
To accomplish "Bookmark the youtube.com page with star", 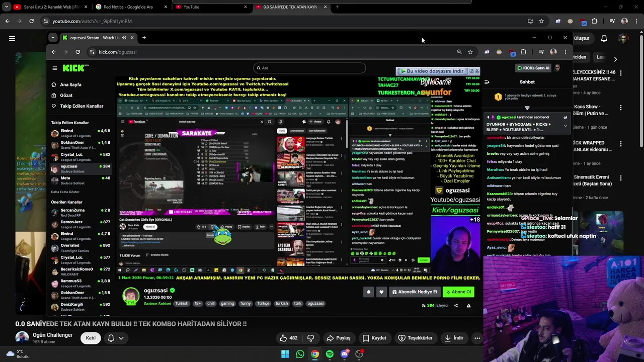I will click(x=541, y=21).
